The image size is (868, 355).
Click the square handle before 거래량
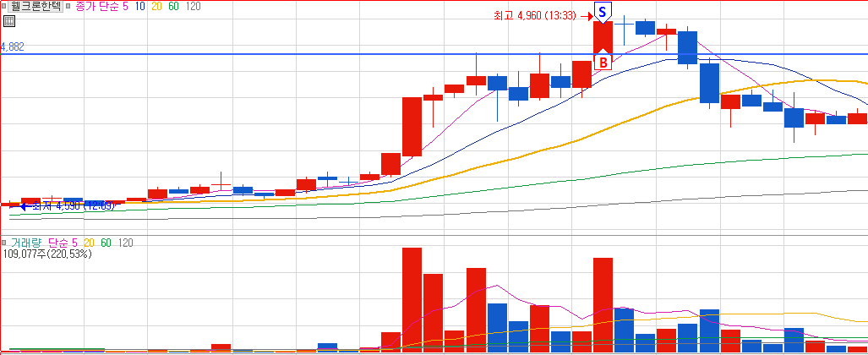click(4, 243)
